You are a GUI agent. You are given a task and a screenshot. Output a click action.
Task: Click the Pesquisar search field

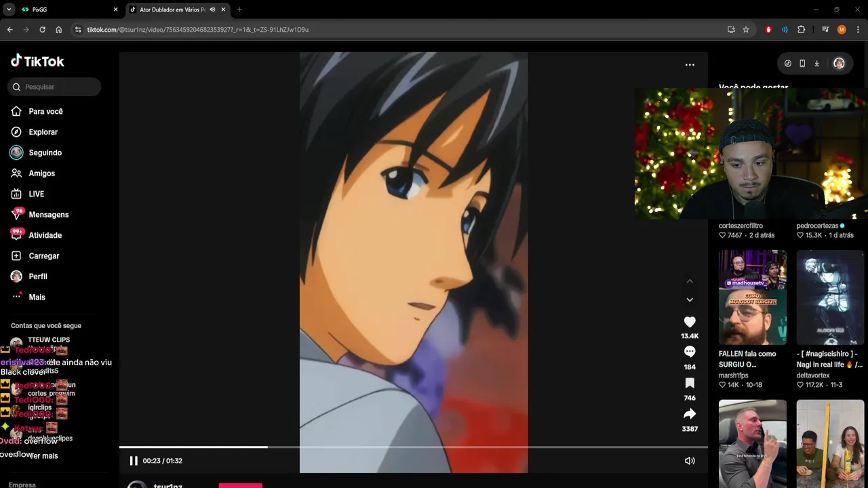point(54,87)
